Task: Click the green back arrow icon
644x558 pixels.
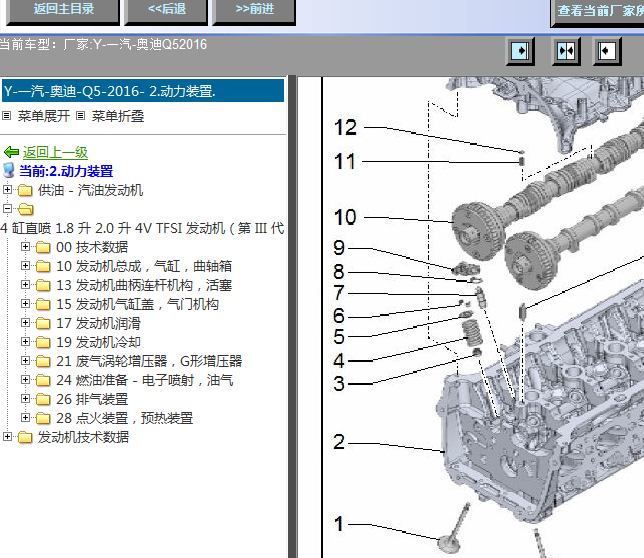Action: 12,152
